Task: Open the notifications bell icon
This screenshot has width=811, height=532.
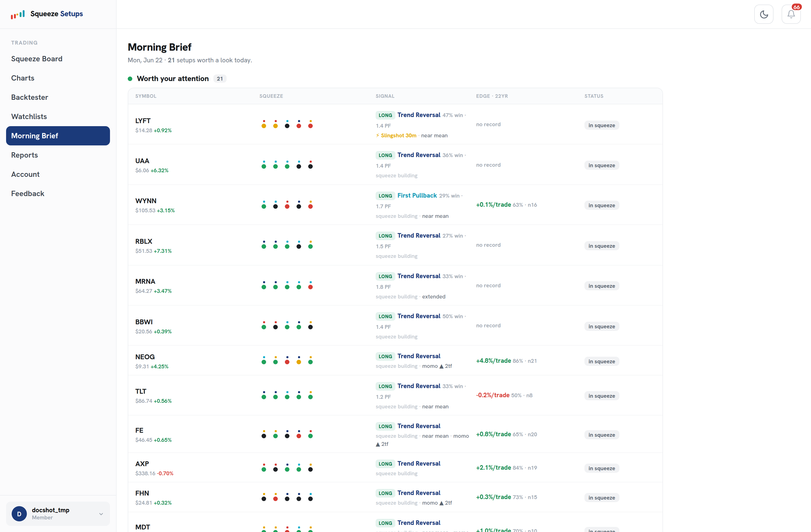Action: click(x=791, y=14)
